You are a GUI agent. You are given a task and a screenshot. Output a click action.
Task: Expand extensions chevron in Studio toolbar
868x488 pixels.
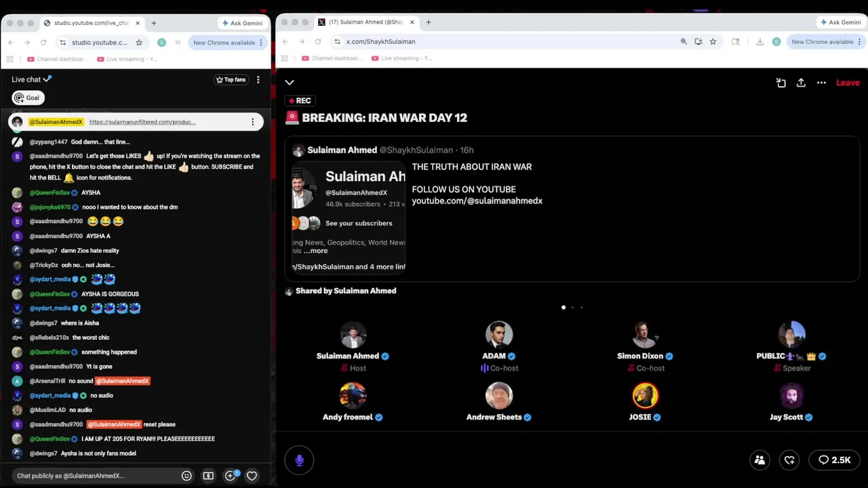tap(178, 43)
